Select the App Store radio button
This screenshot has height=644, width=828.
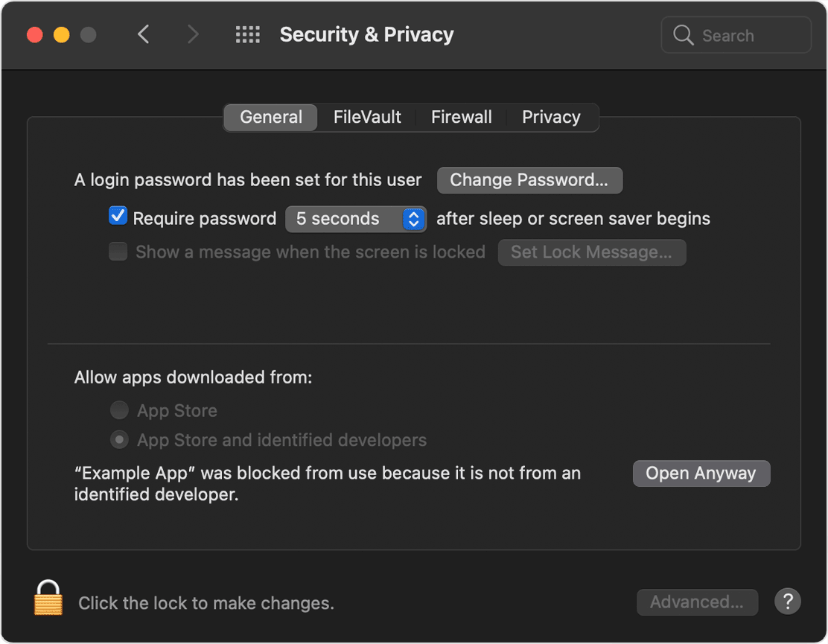pos(119,410)
